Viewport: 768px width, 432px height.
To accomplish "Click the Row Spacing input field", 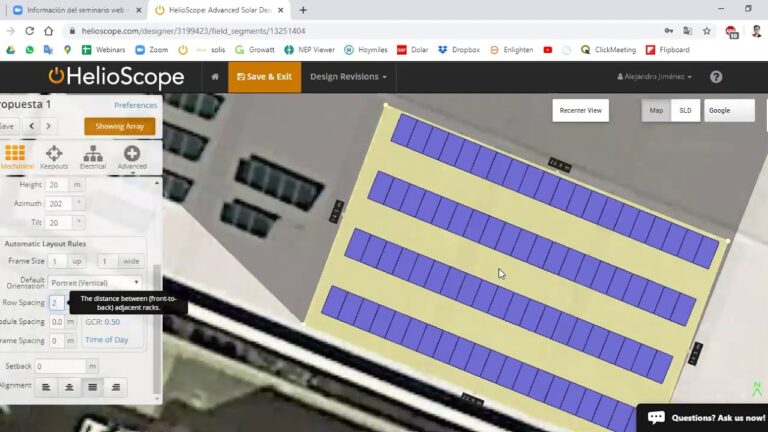I will tap(57, 302).
